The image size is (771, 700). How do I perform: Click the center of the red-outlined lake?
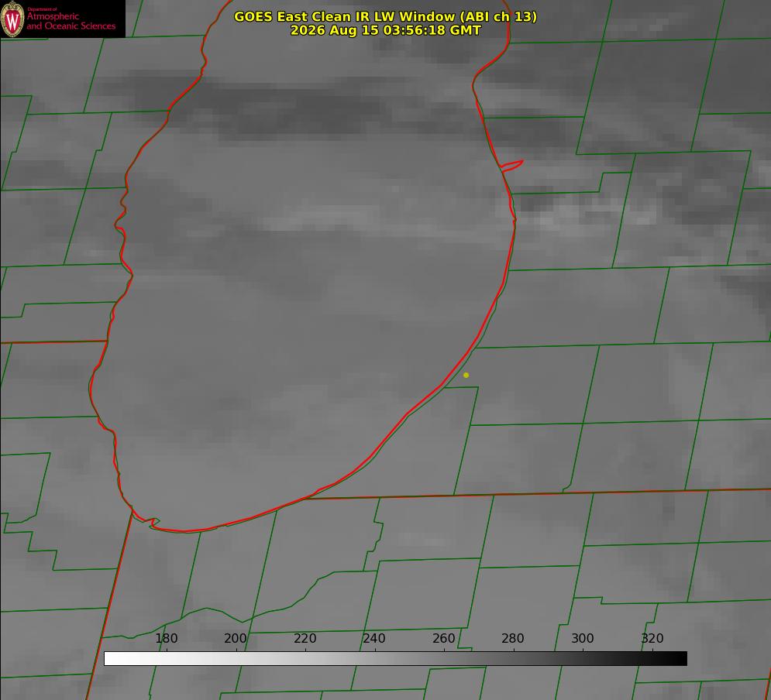click(305, 275)
